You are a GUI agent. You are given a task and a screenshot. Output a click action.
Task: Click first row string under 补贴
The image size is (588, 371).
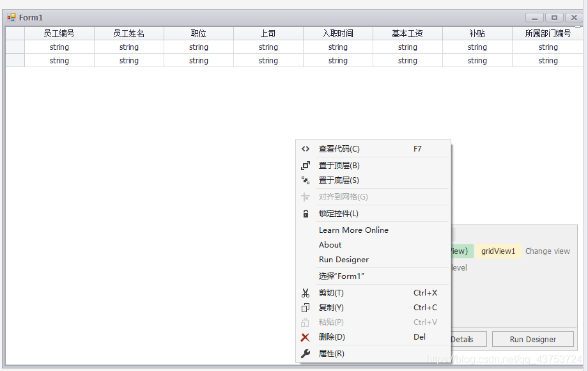point(477,47)
